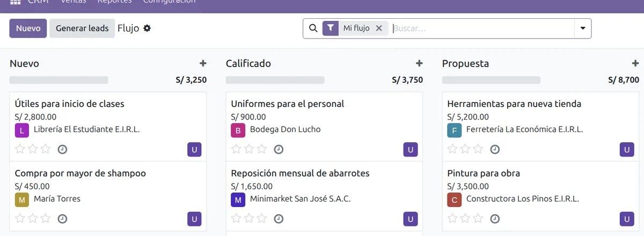Add a quick lead in Calificado column
This screenshot has width=644, height=236.
[x=419, y=63]
